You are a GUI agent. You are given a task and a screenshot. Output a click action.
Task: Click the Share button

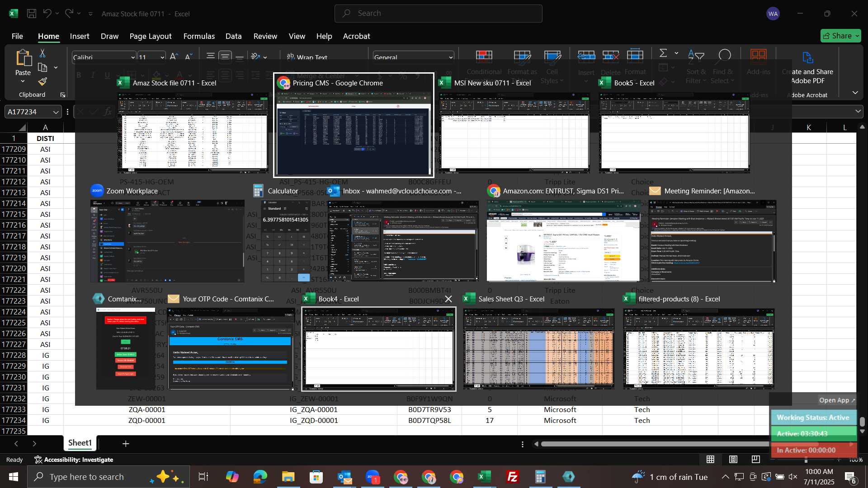(840, 36)
